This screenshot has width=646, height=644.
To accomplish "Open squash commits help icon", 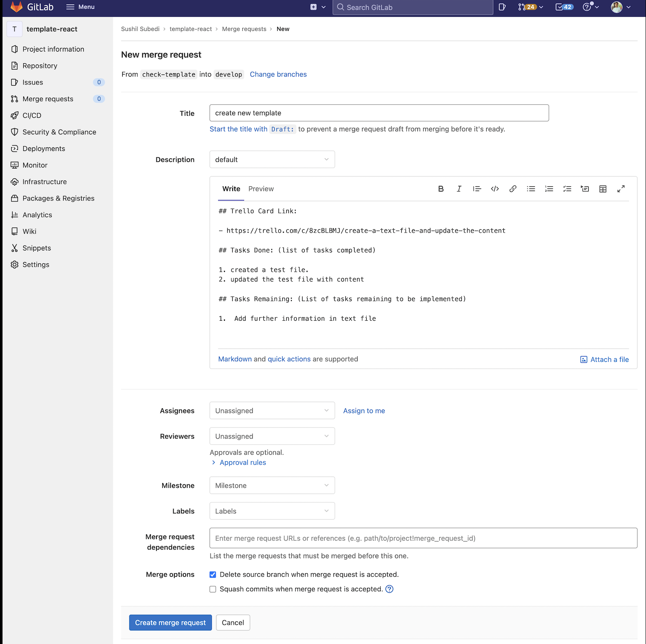I will (389, 589).
